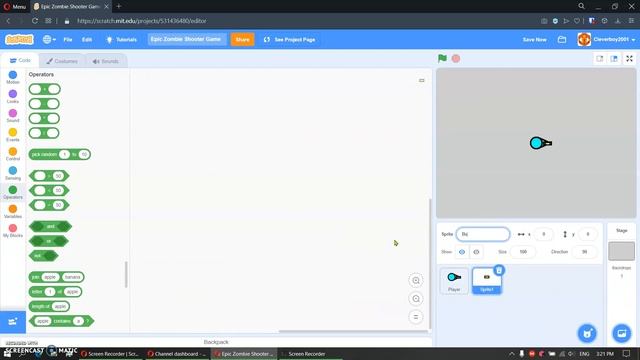Select the Events block category

[13, 135]
